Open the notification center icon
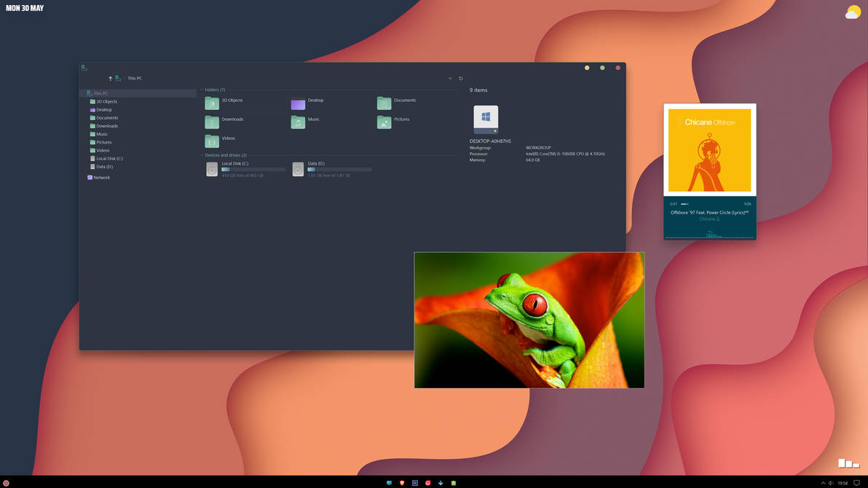Image resolution: width=868 pixels, height=488 pixels. pyautogui.click(x=857, y=483)
